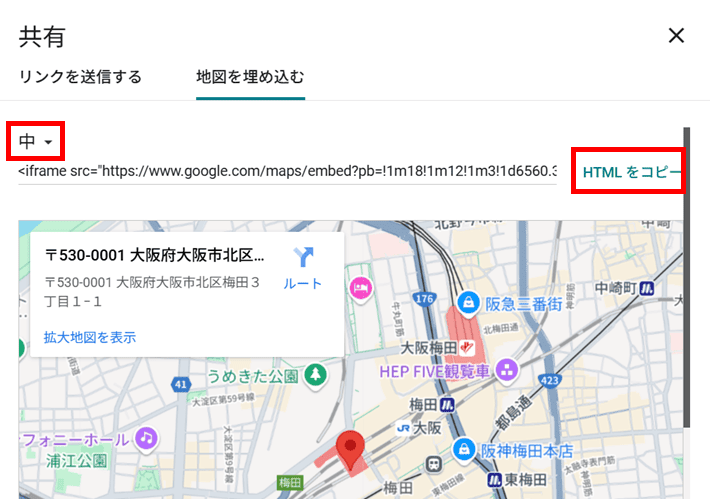Click the iframe embed code field

click(x=287, y=171)
